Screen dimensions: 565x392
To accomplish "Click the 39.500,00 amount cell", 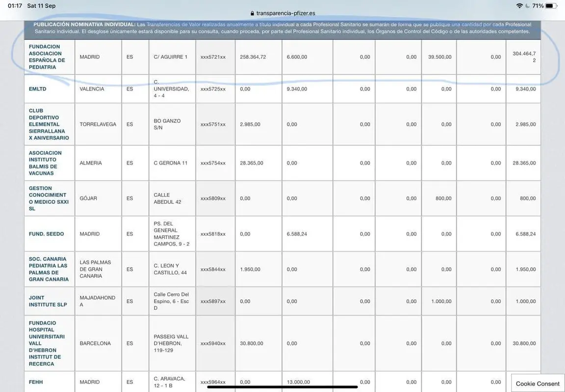I will point(439,57).
